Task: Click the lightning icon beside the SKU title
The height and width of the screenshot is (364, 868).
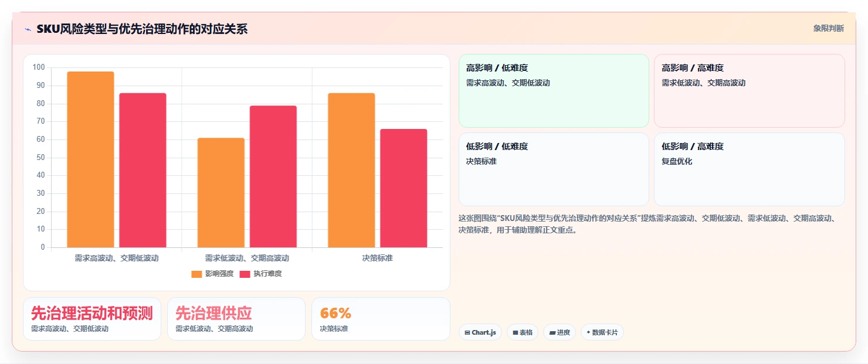Action: 28,29
